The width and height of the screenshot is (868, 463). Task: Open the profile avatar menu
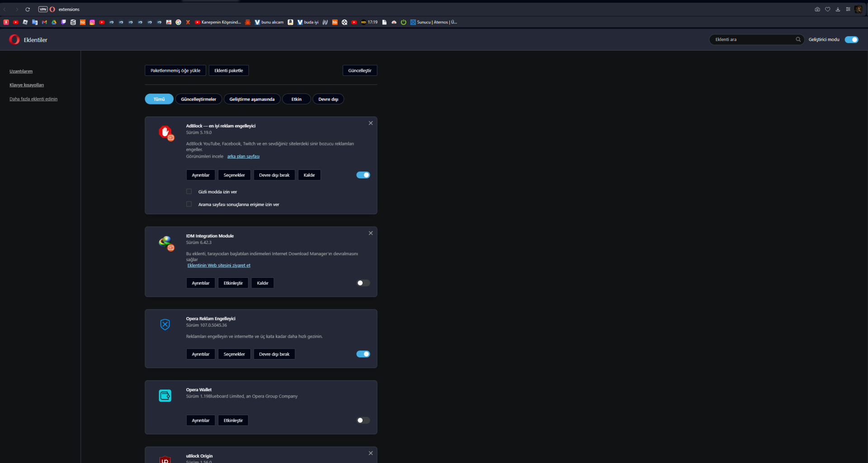tap(859, 9)
